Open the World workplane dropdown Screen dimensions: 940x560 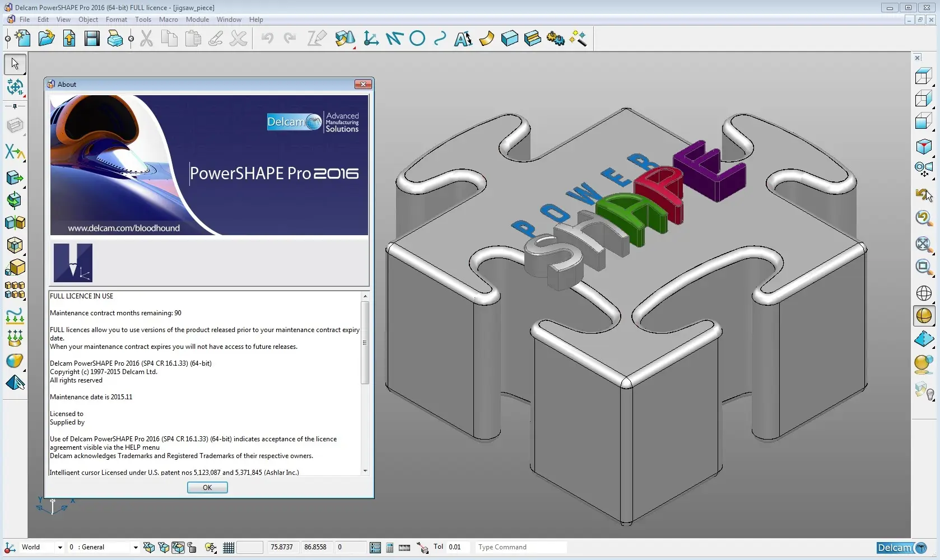[60, 547]
